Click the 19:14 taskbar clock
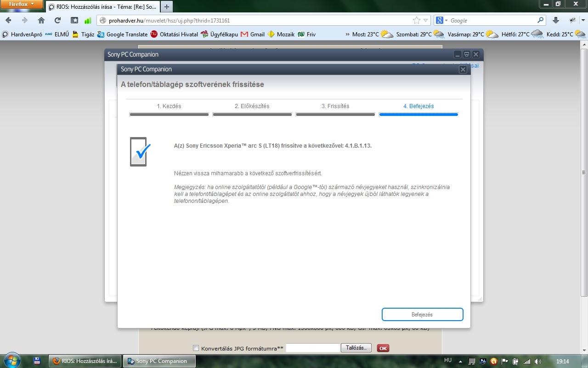The height and width of the screenshot is (368, 588). 563,362
